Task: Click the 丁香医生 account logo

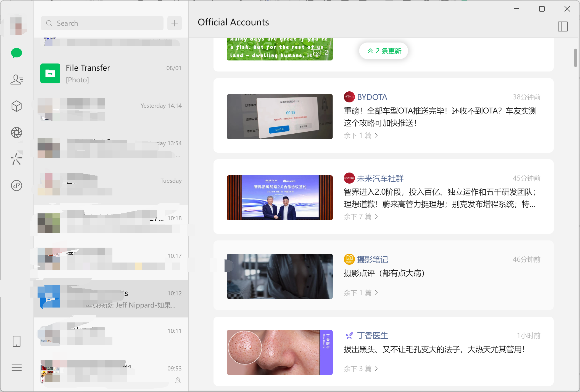Action: point(349,335)
